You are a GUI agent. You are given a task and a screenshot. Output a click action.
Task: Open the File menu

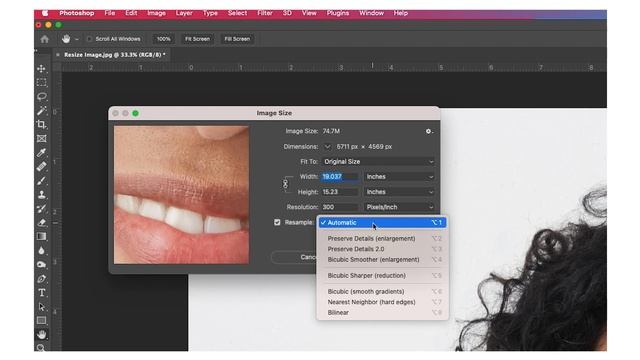pyautogui.click(x=110, y=13)
